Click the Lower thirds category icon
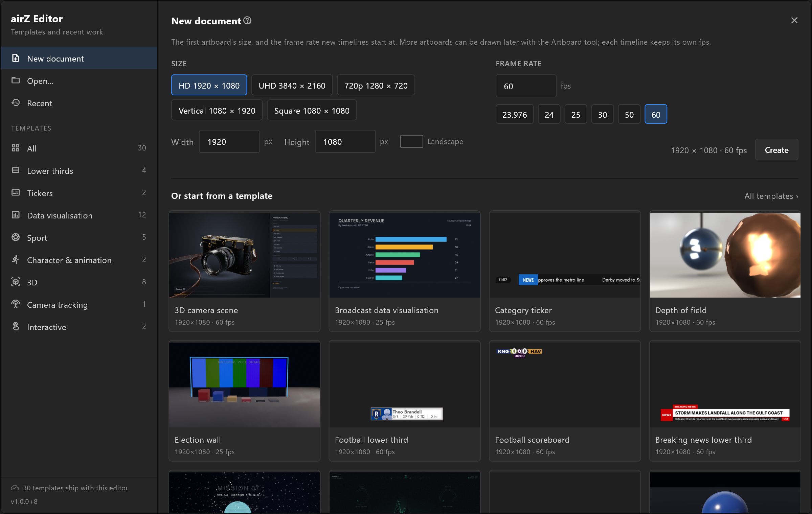The width and height of the screenshot is (812, 514). [16, 170]
